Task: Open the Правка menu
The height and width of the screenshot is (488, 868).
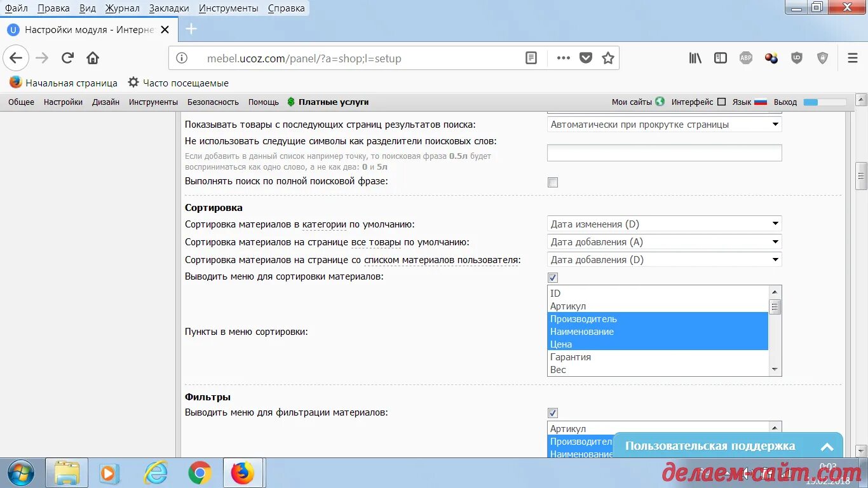Action: [x=53, y=8]
